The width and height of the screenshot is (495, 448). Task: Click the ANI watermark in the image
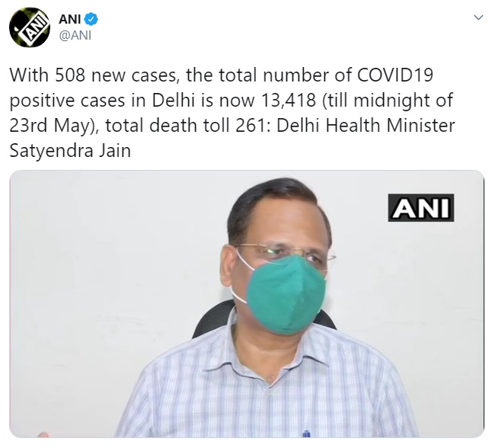point(421,207)
